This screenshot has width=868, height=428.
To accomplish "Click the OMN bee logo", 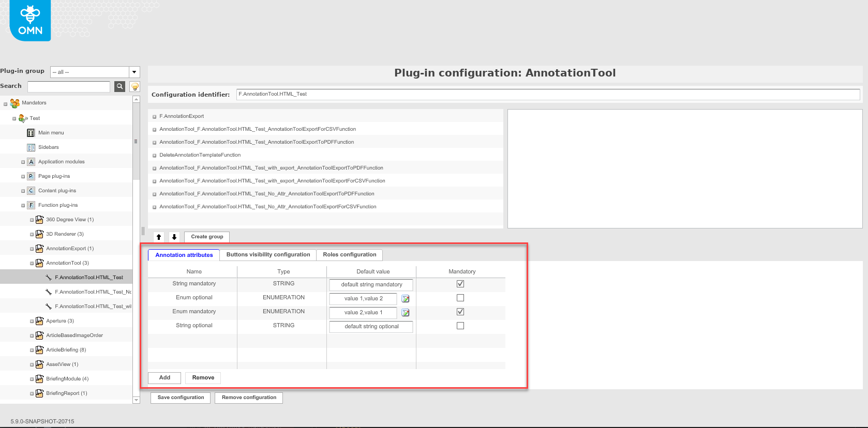I will [30, 20].
